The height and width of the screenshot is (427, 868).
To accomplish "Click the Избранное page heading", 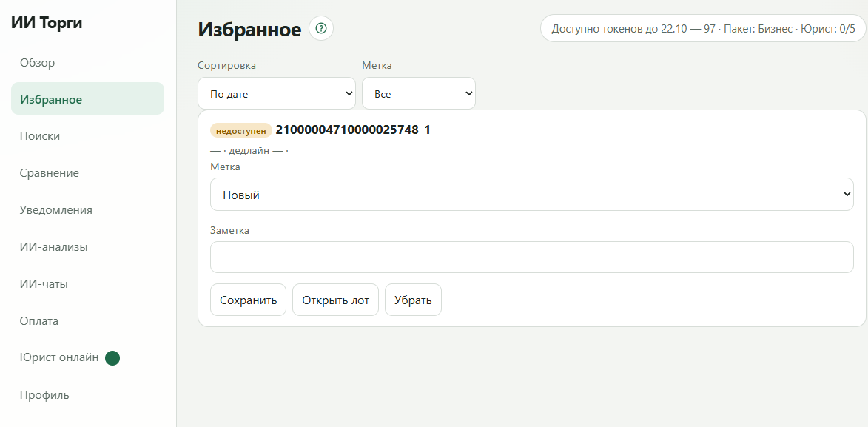I will [249, 30].
